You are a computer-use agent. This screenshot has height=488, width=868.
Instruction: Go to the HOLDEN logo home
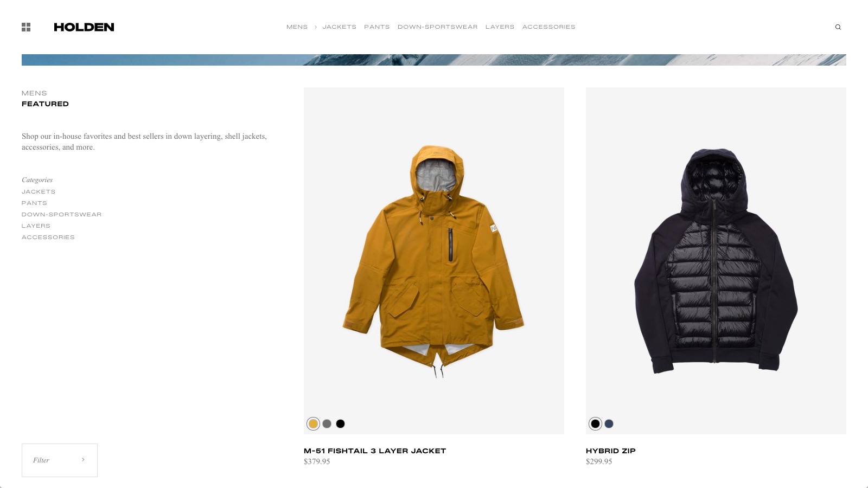pyautogui.click(x=84, y=27)
